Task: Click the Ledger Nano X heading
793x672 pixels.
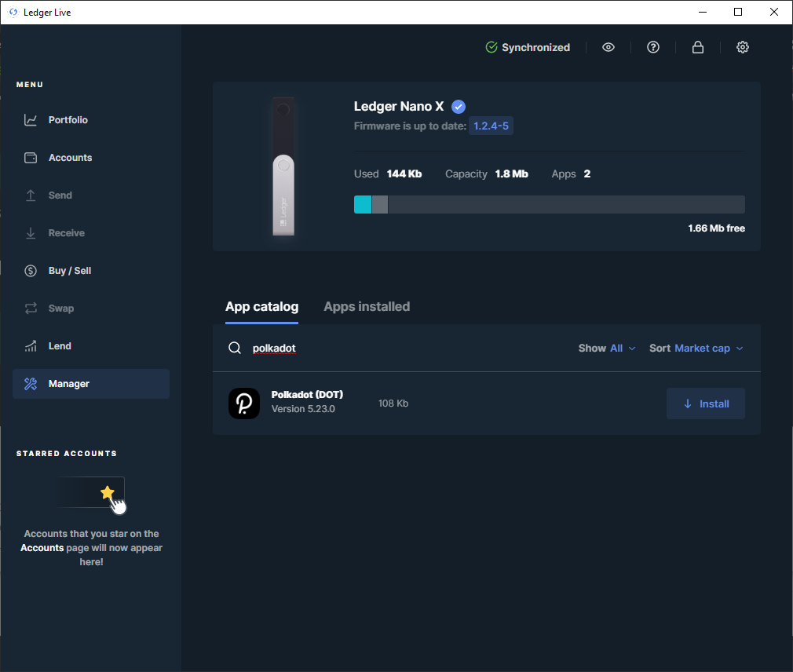Action: [399, 106]
